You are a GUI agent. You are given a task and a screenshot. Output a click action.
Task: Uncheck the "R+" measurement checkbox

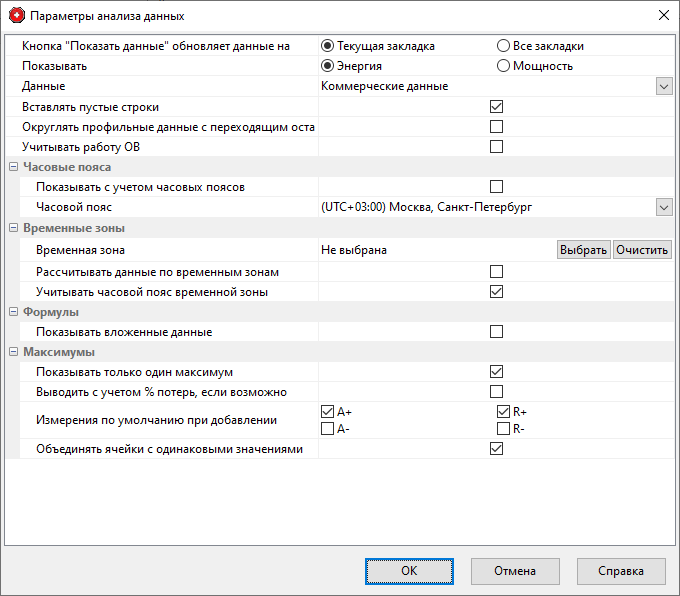tap(503, 412)
